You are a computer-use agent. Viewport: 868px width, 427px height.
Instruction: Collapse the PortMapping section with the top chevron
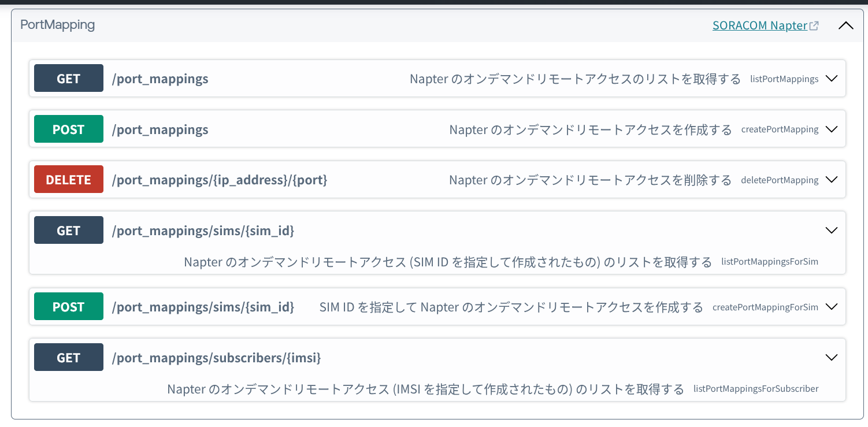(845, 25)
